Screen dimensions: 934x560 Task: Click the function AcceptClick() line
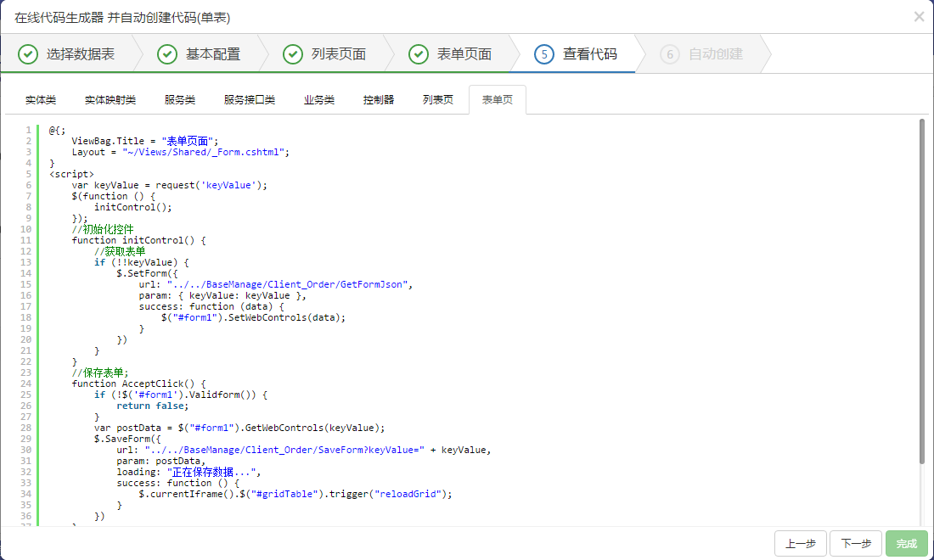click(x=138, y=384)
